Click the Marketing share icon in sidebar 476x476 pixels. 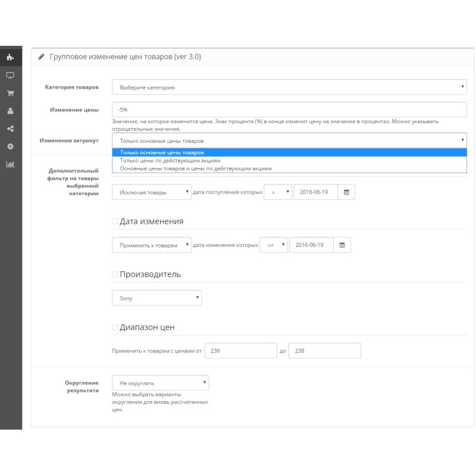pos(10,129)
